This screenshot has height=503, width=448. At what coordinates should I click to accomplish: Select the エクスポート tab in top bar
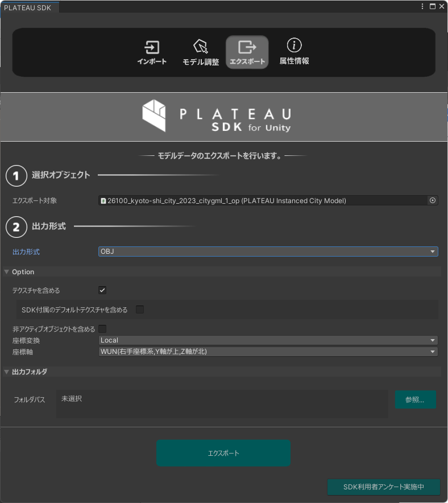pos(247,52)
